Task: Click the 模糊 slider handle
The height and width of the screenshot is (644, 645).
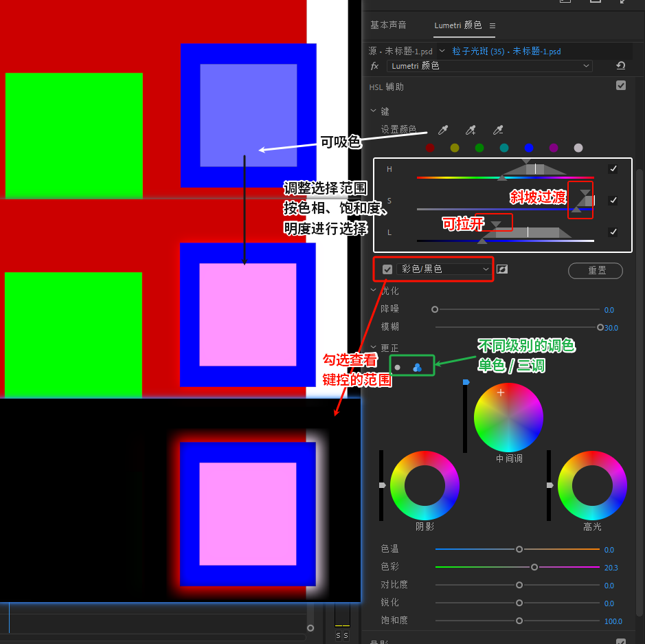Action: coord(600,327)
